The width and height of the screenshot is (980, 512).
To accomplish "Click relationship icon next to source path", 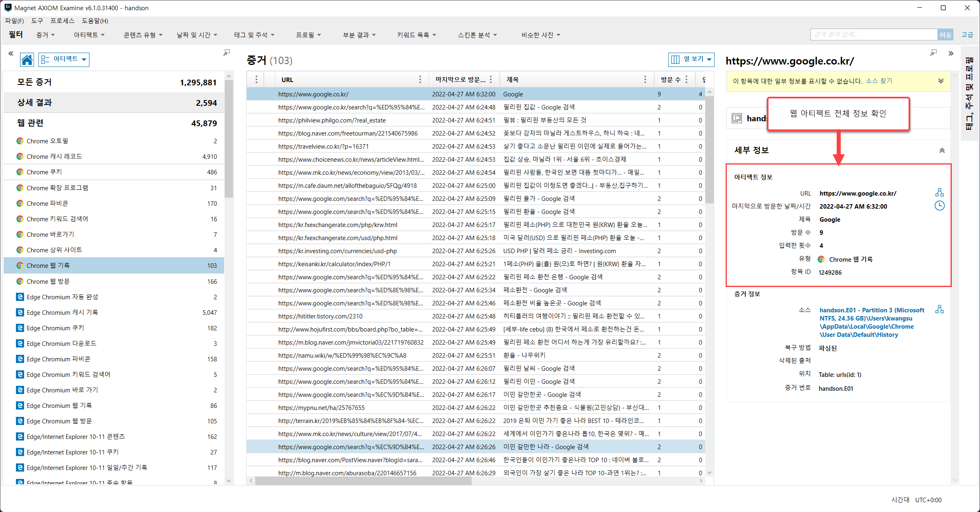I will coord(940,309).
